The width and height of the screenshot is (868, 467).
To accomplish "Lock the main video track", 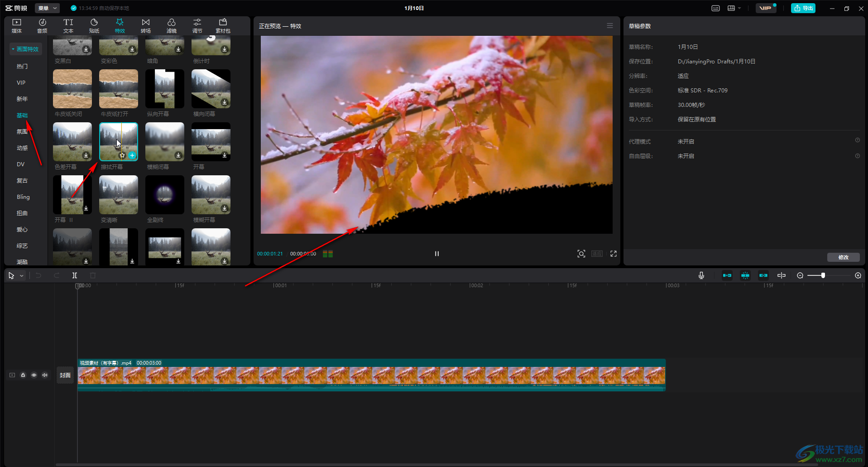I will coord(23,375).
